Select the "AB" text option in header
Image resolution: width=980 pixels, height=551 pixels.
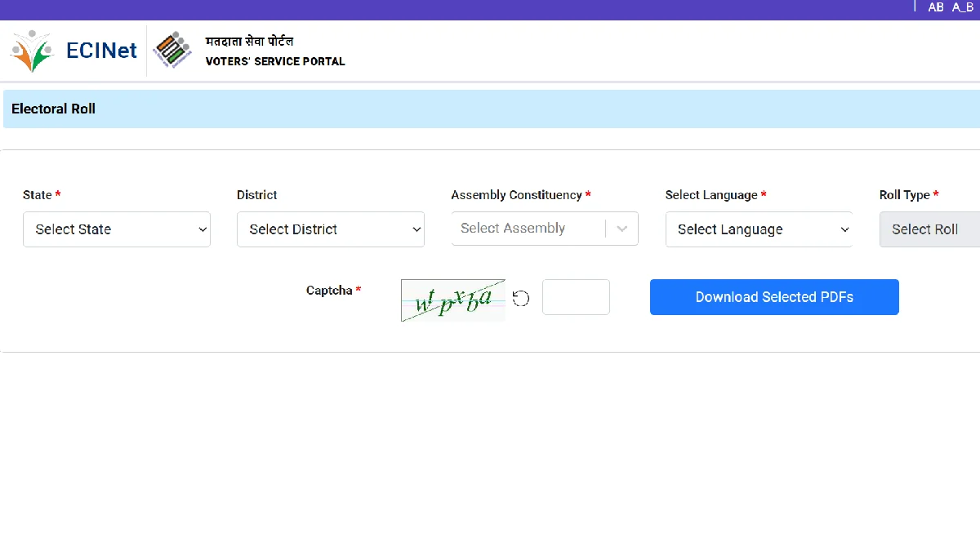(x=936, y=7)
